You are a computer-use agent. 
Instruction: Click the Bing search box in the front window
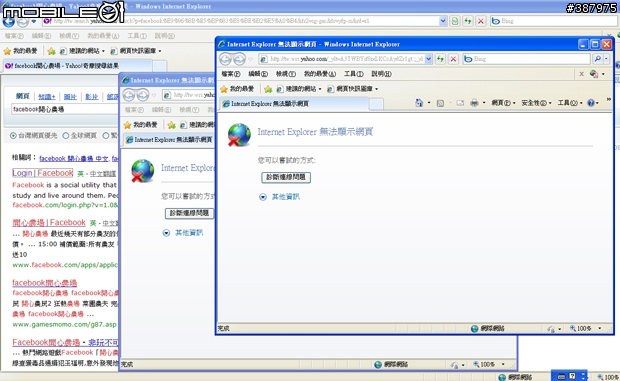point(527,59)
